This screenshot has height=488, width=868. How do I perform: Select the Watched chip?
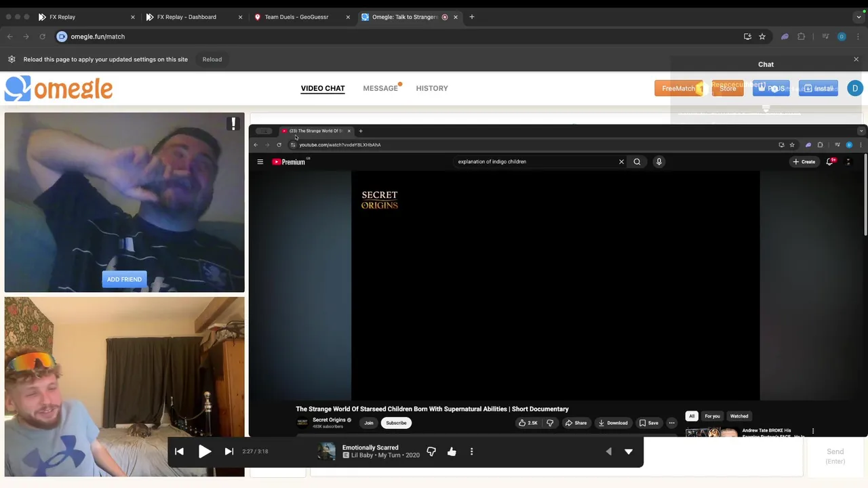739,416
